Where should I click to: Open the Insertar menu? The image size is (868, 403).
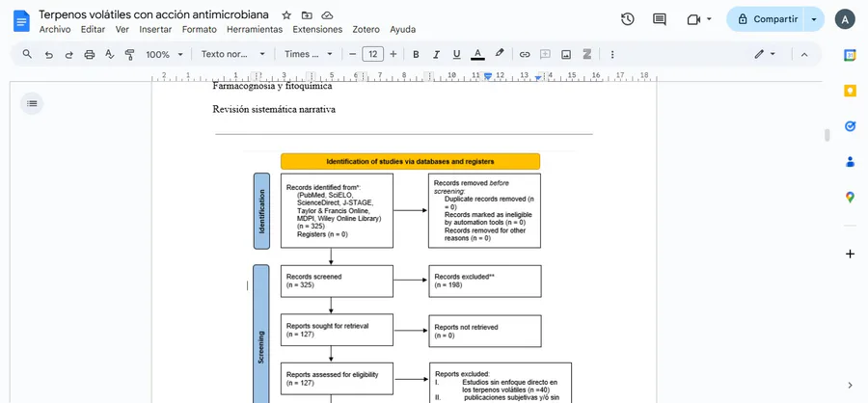(x=155, y=30)
